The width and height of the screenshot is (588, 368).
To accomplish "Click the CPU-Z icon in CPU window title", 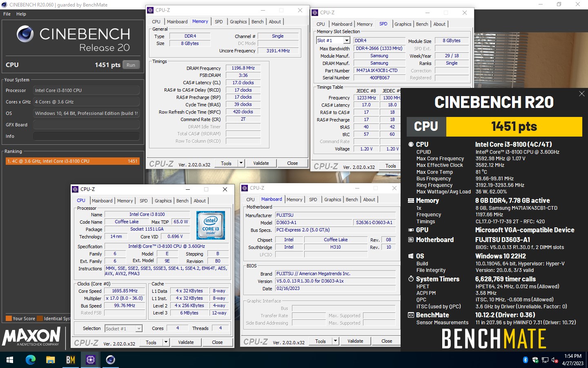I will click(x=75, y=189).
